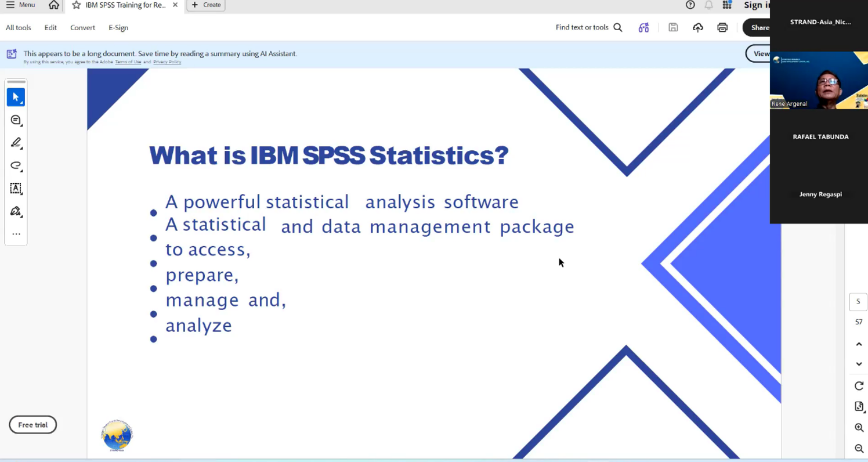The width and height of the screenshot is (868, 462).
Task: Click the globe logo on the slide
Action: tap(117, 435)
